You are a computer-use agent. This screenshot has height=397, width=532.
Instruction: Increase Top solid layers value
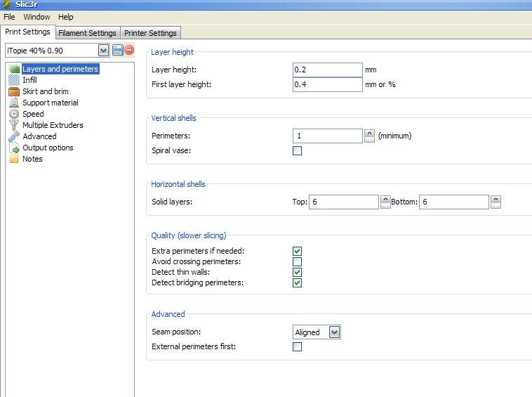(385, 199)
